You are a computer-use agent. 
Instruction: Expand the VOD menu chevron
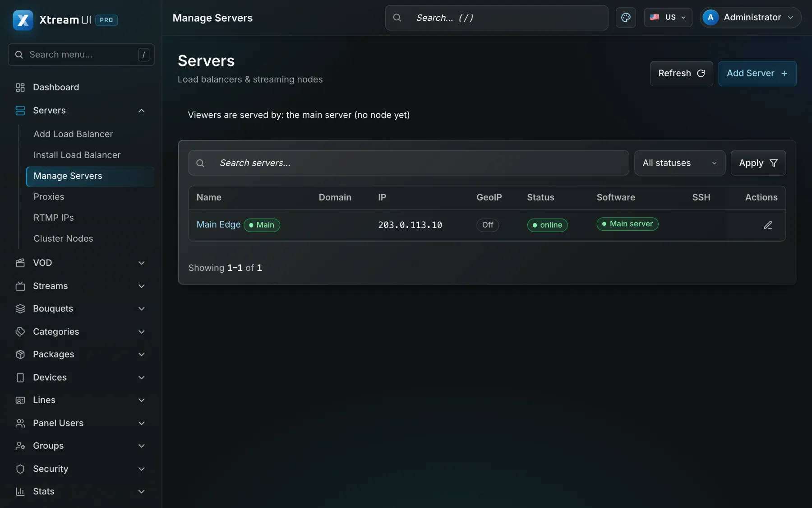point(141,263)
